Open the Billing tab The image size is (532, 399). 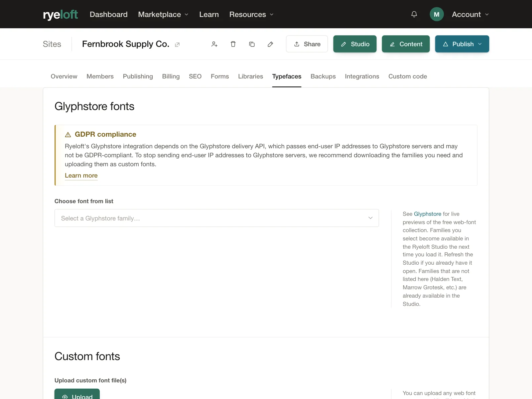[x=171, y=76]
